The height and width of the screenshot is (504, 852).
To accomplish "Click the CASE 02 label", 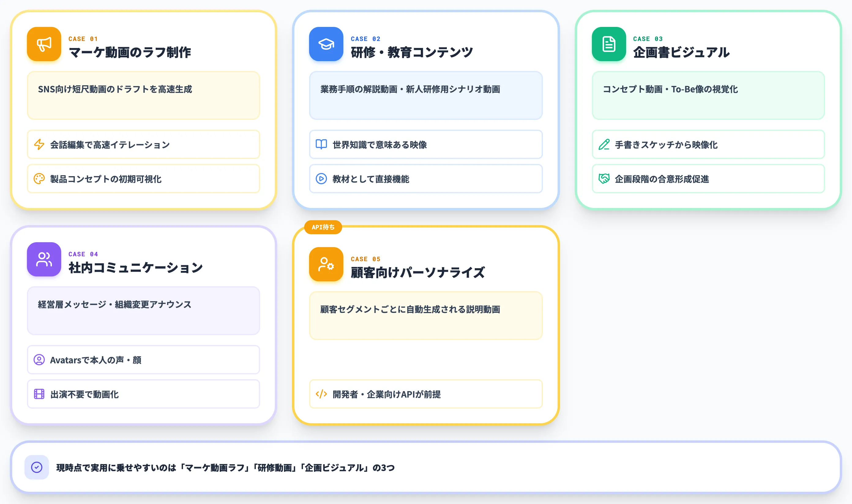I will (365, 39).
